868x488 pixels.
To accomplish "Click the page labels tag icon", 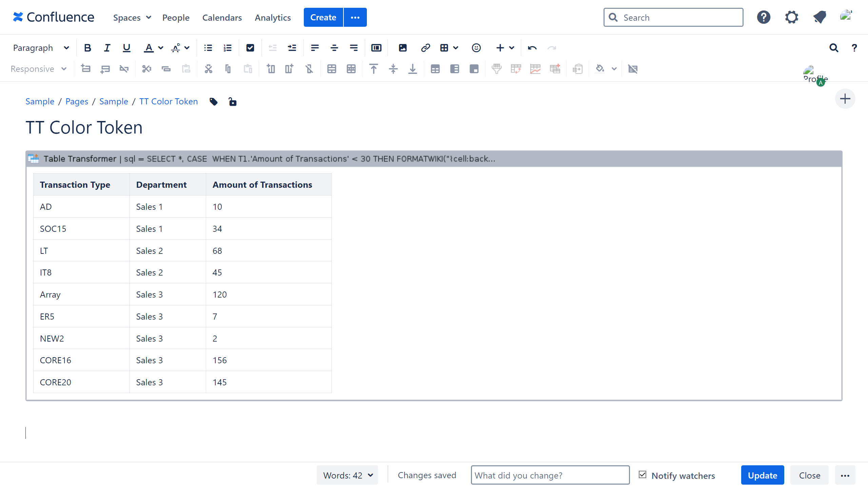I will click(x=214, y=102).
